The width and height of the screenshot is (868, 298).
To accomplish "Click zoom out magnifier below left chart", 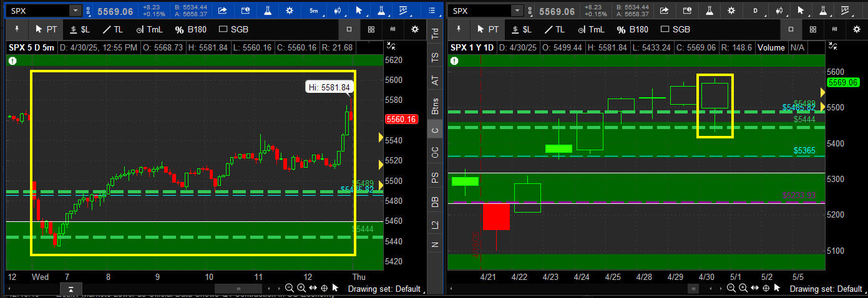I will pyautogui.click(x=289, y=288).
